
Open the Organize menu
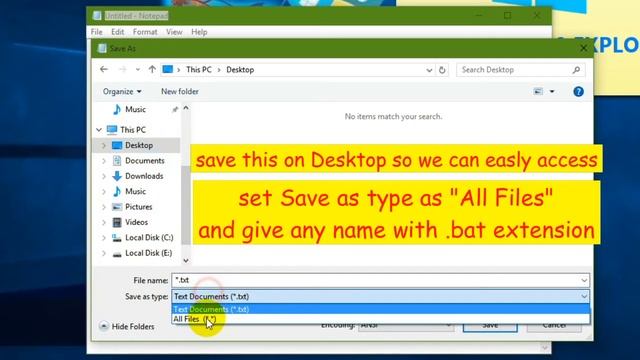(x=122, y=91)
